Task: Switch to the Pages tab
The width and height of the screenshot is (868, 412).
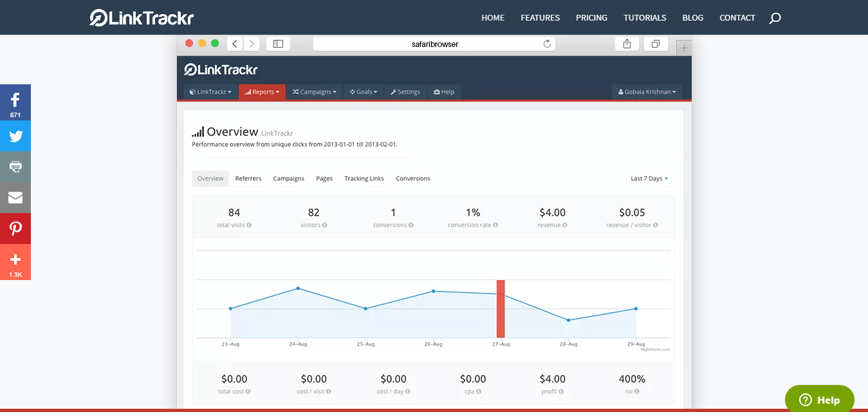Action: [324, 178]
